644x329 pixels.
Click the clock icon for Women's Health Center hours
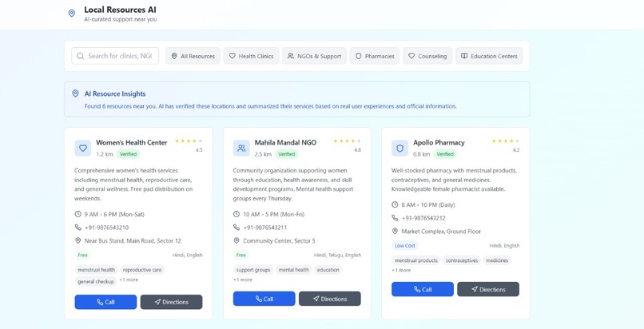(x=78, y=214)
